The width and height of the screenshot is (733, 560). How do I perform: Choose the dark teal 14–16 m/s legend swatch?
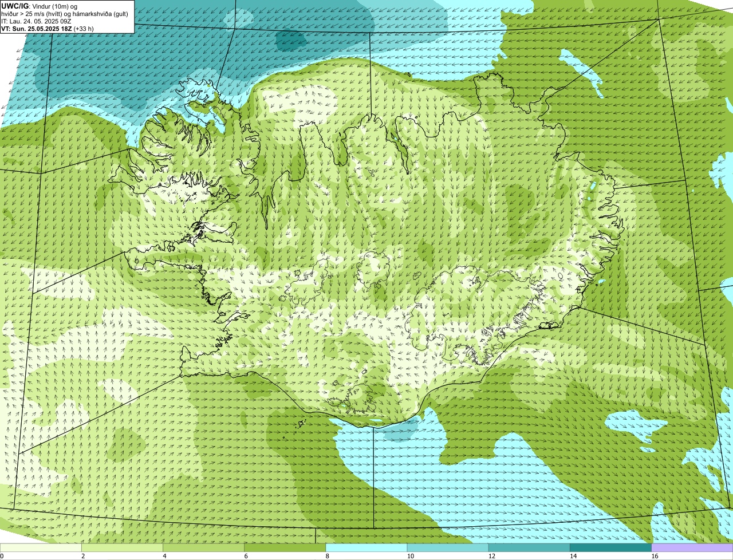pyautogui.click(x=610, y=548)
